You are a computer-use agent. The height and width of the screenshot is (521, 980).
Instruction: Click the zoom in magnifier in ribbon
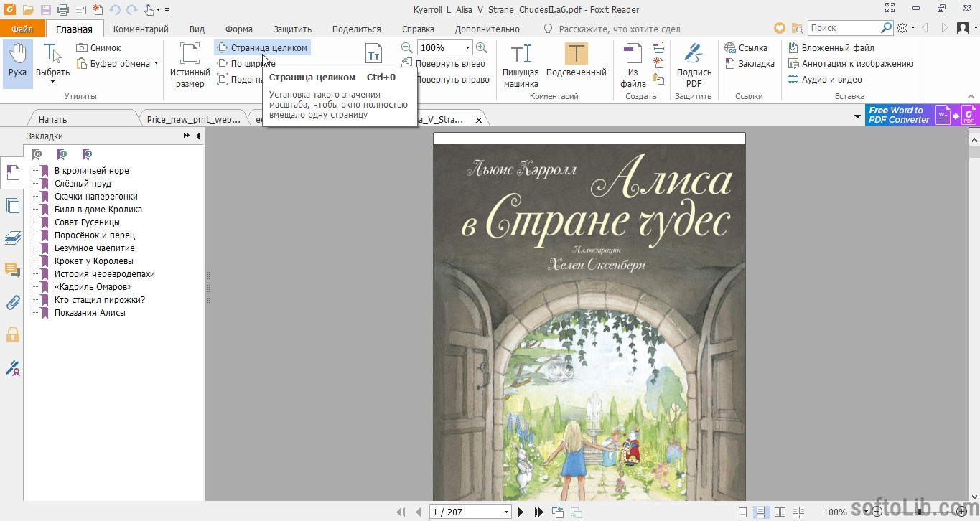[482, 47]
